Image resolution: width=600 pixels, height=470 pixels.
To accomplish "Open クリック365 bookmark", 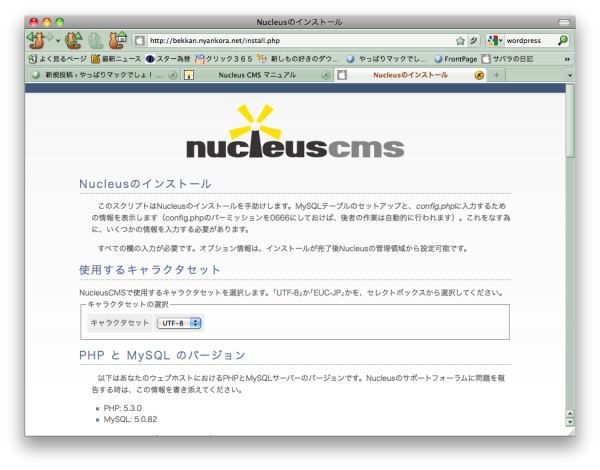I will pyautogui.click(x=223, y=59).
